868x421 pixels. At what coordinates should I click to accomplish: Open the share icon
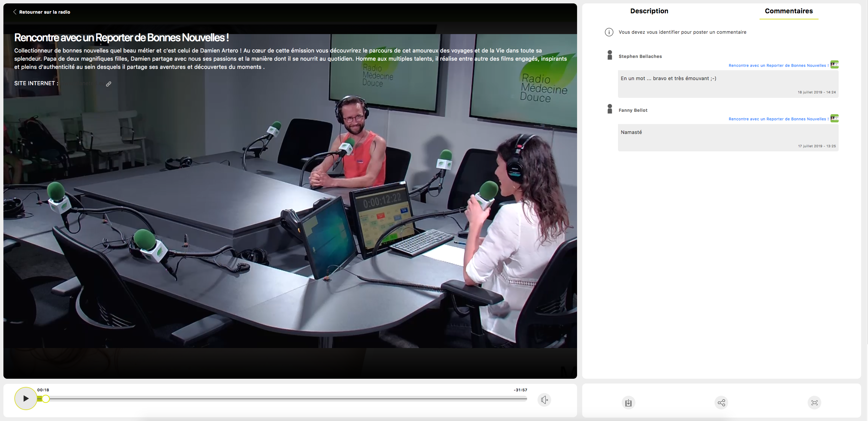click(x=721, y=403)
